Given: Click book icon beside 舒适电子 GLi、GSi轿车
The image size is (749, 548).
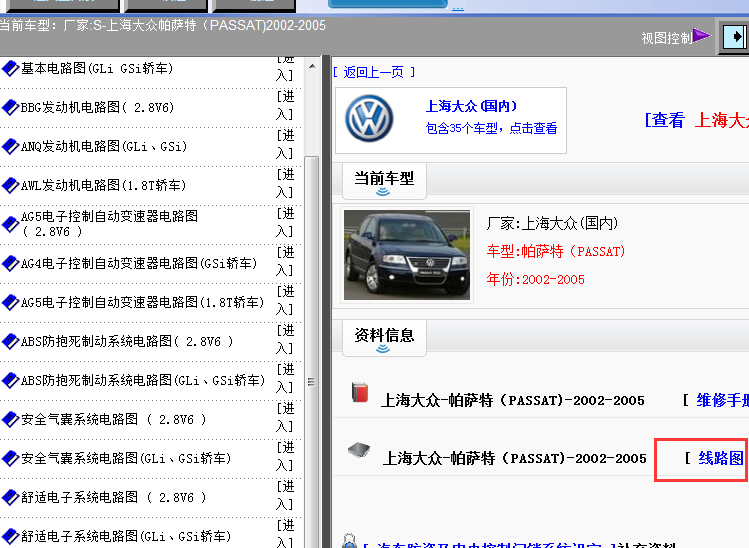Looking at the screenshot, I should [x=10, y=537].
